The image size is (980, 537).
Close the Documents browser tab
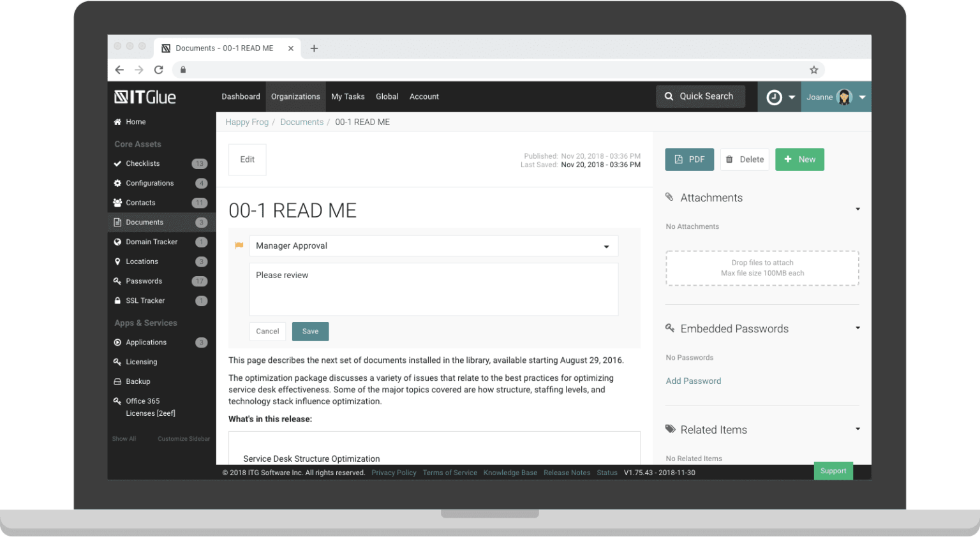(x=291, y=48)
